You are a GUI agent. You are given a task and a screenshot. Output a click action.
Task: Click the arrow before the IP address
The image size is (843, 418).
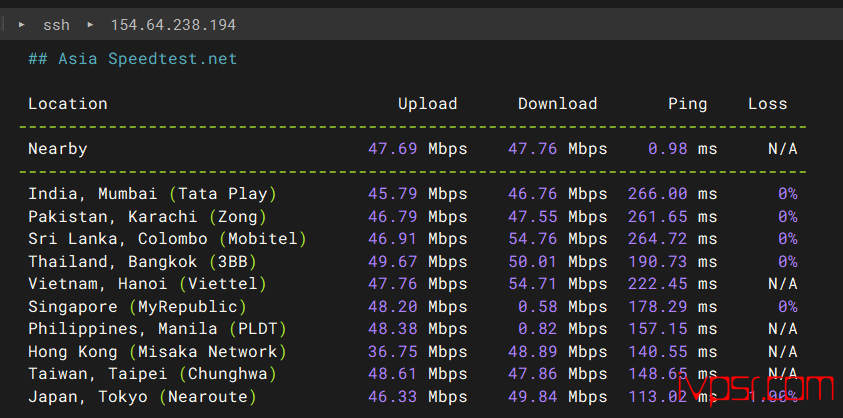[x=90, y=25]
